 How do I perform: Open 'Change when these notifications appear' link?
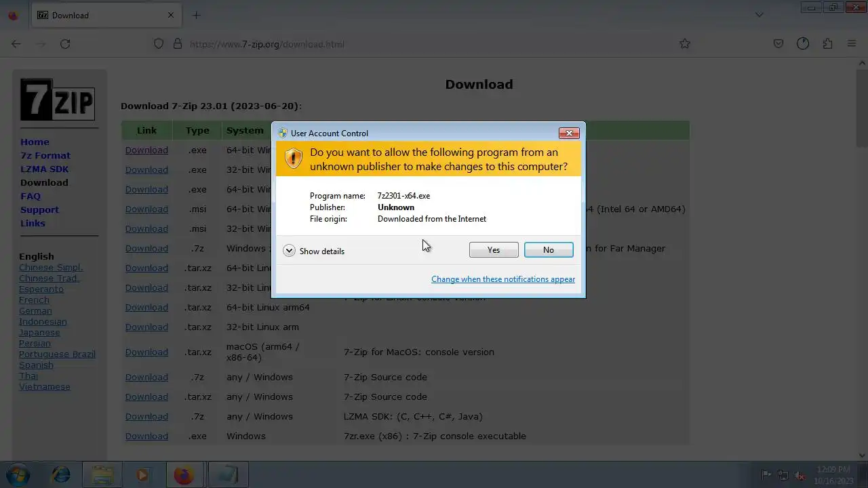tap(503, 279)
